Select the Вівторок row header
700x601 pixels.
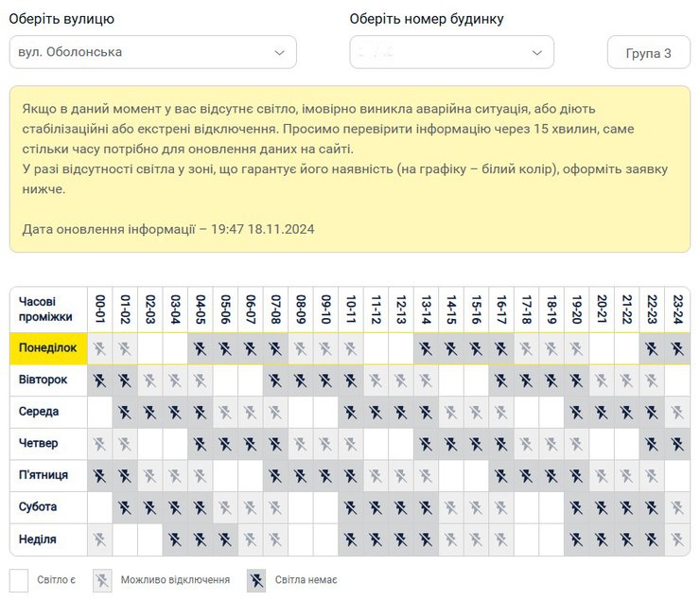tap(48, 380)
